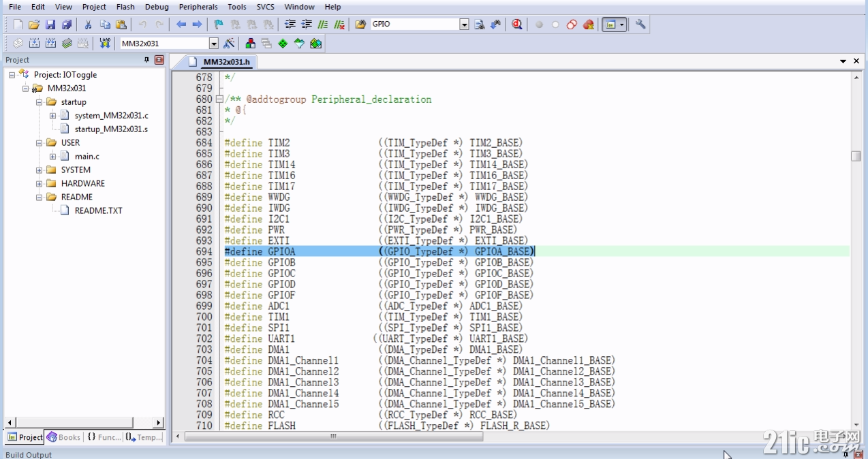Create a new file from the toolbar

point(18,25)
